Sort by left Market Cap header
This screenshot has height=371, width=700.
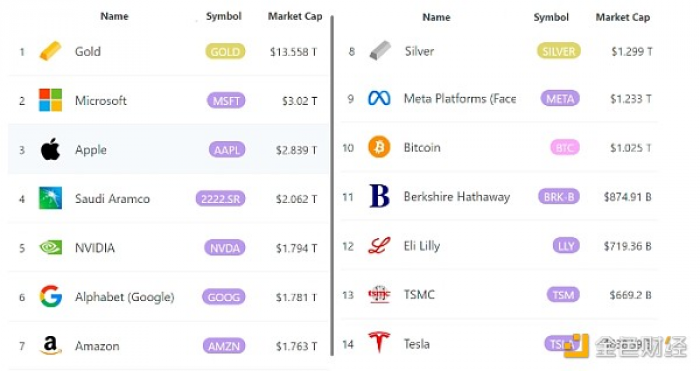(295, 16)
